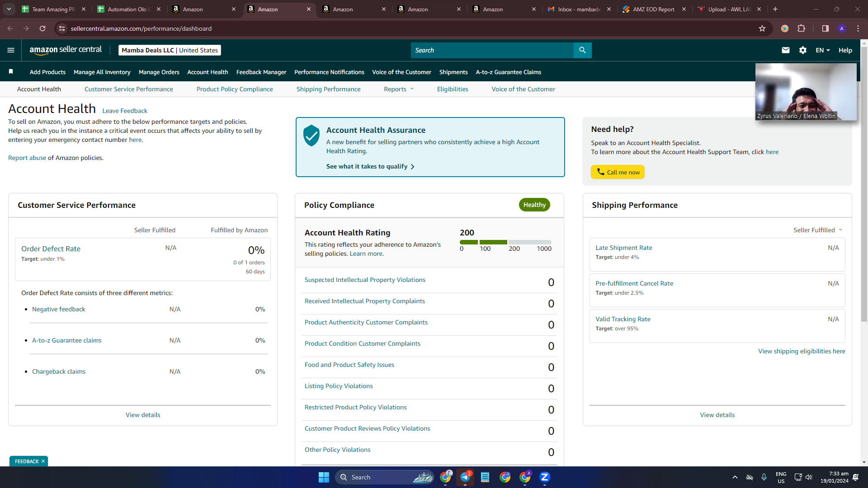Show hidden system tray icons
Screen dimensions: 868x488
click(735, 477)
